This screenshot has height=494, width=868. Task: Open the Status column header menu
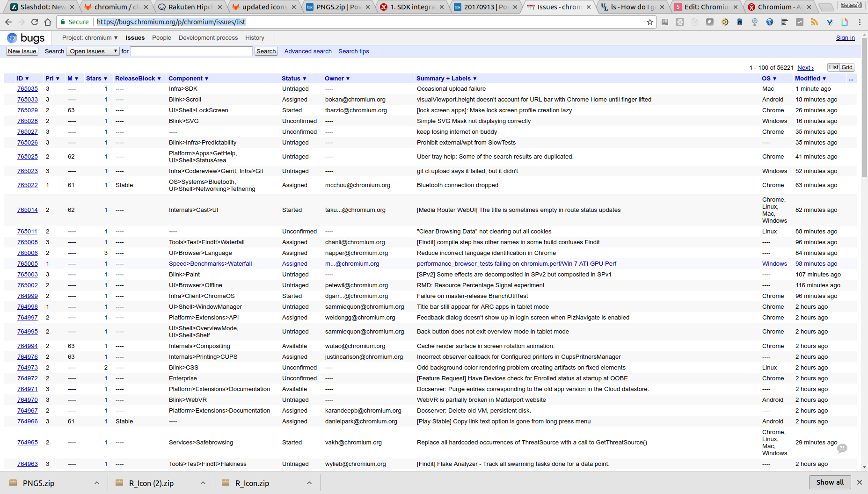click(294, 79)
